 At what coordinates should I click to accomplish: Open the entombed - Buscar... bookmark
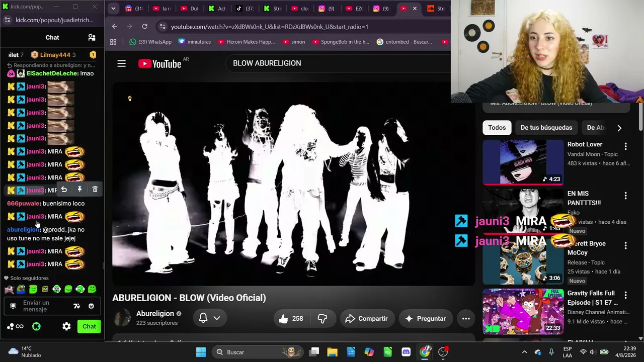point(405,42)
